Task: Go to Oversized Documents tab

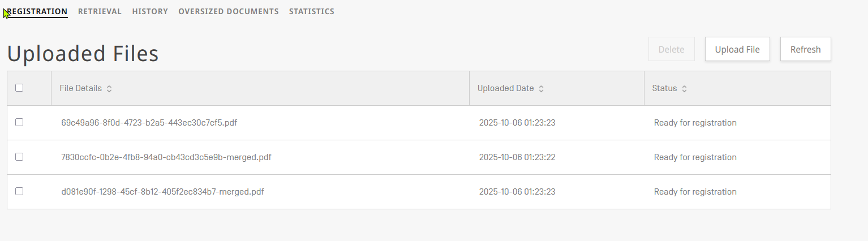Action: click(228, 11)
